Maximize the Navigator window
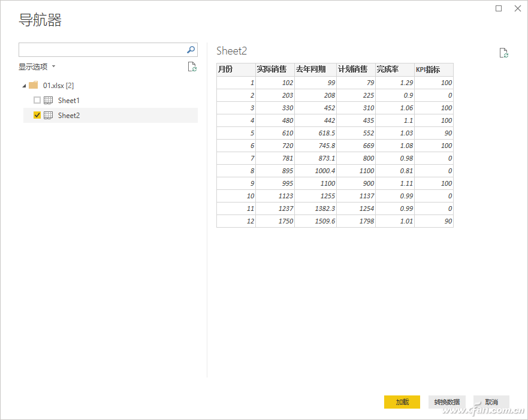This screenshot has width=528, height=420. [x=499, y=8]
